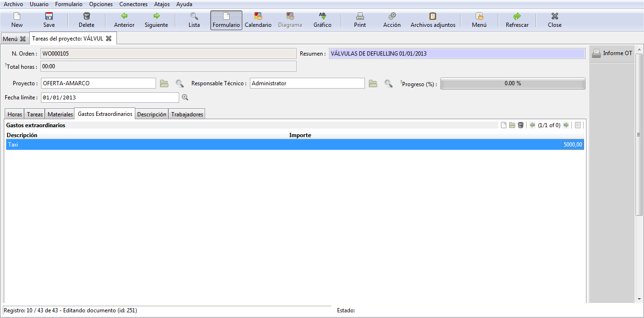Open the Ayuda menu
The image size is (644, 318).
pos(184,4)
